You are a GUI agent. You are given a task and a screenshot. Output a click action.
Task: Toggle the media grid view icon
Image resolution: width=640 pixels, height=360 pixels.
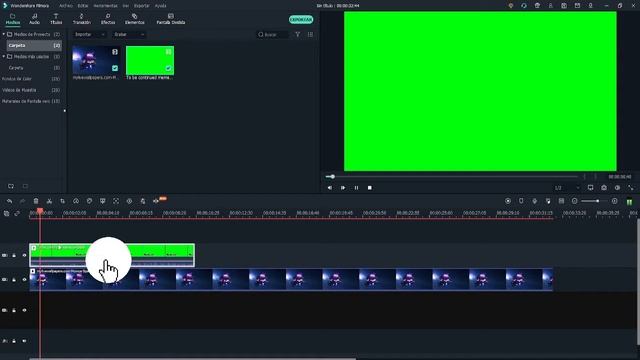click(311, 35)
